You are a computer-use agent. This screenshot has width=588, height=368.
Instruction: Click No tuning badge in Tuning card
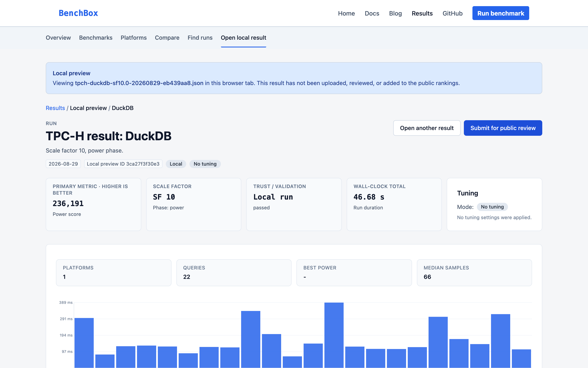tap(492, 207)
